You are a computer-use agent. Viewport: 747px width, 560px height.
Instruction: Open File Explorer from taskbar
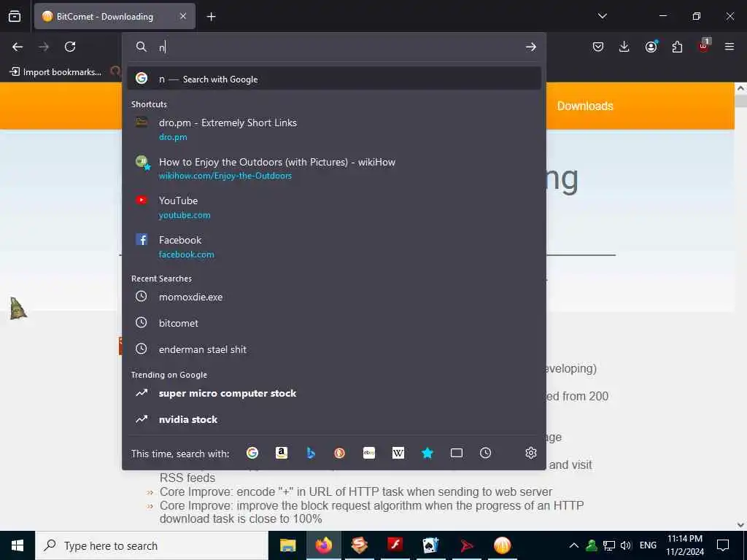coord(287,545)
